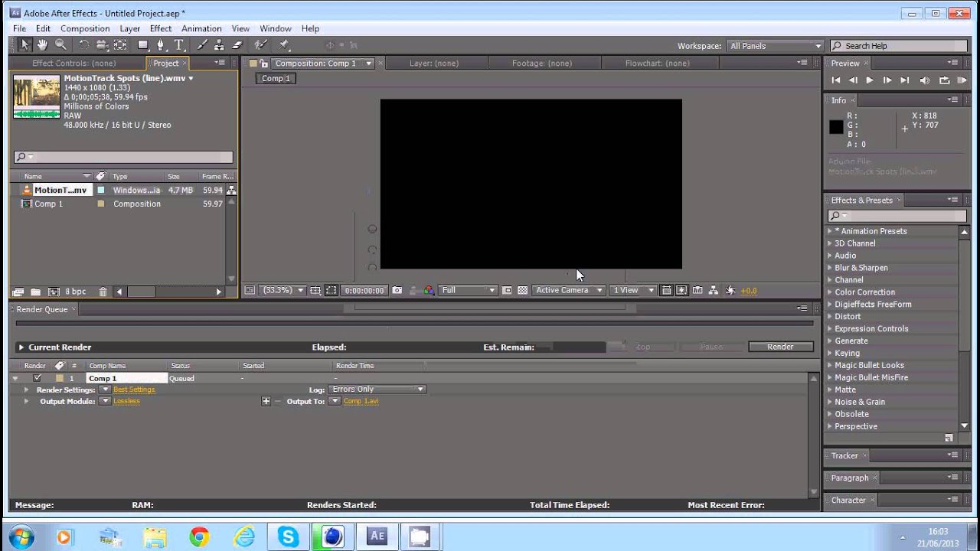The image size is (980, 551).
Task: Select the Rotation tool
Action: pyautogui.click(x=83, y=45)
